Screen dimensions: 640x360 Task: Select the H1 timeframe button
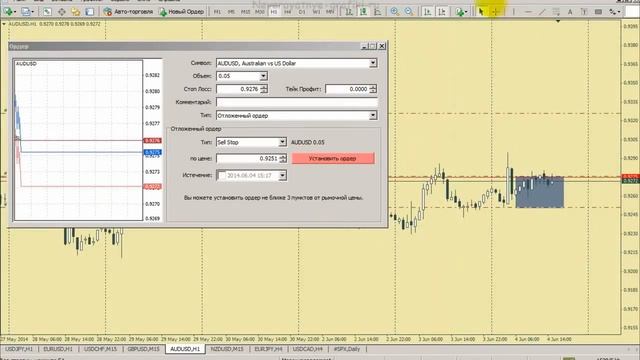pyautogui.click(x=274, y=12)
